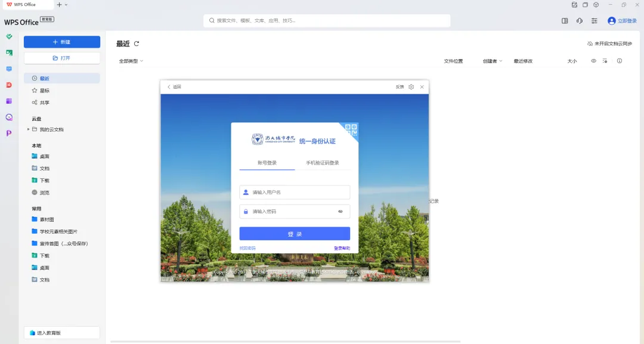Focus the 请输入用户名 field
644x344 pixels.
coord(295,192)
